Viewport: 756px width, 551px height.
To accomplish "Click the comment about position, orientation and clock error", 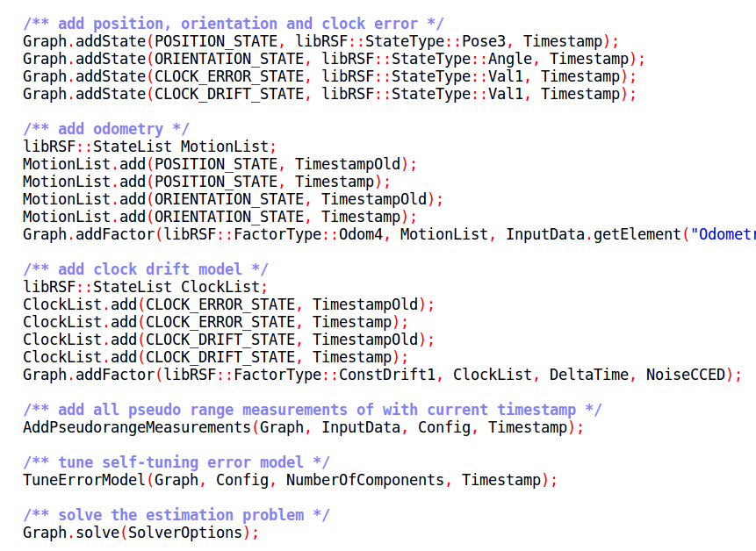I will coord(233,24).
